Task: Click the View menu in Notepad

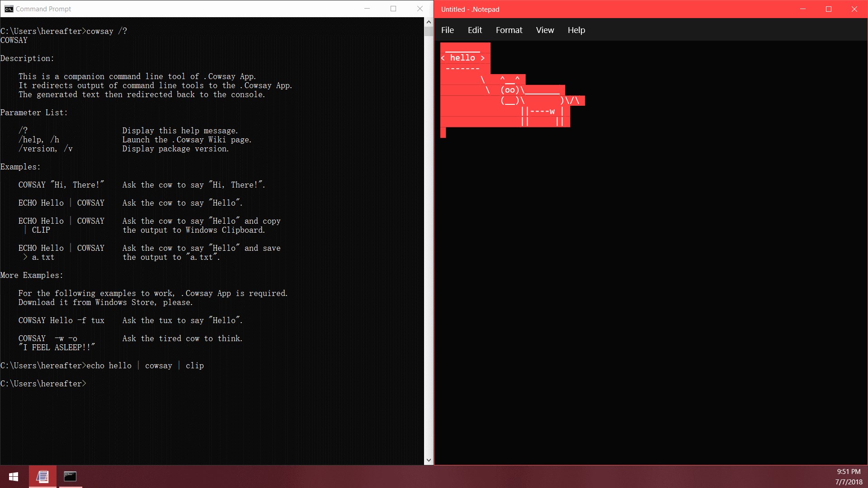Action: pos(544,30)
